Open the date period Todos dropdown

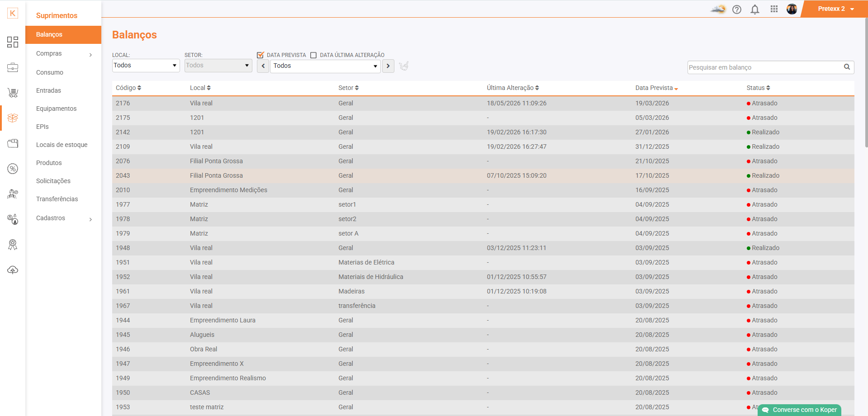(325, 66)
